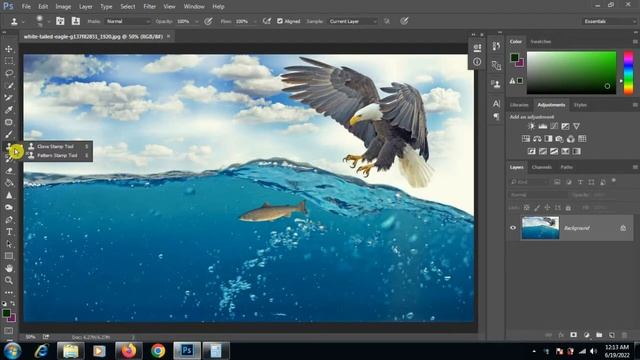Select the Pen tool
Image resolution: width=640 pixels, height=360 pixels.
pyautogui.click(x=9, y=220)
